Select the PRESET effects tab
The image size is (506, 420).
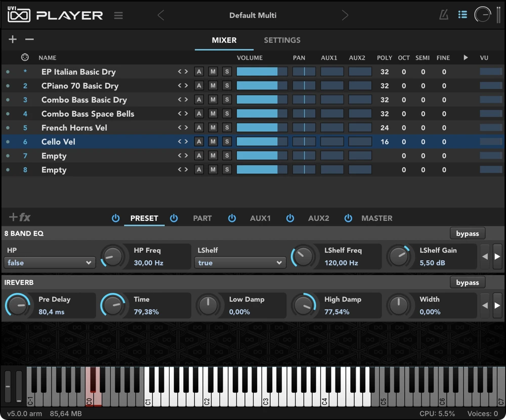(x=144, y=218)
